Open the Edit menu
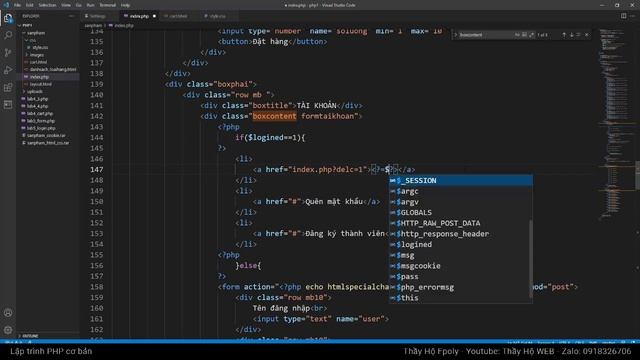 (29, 5)
